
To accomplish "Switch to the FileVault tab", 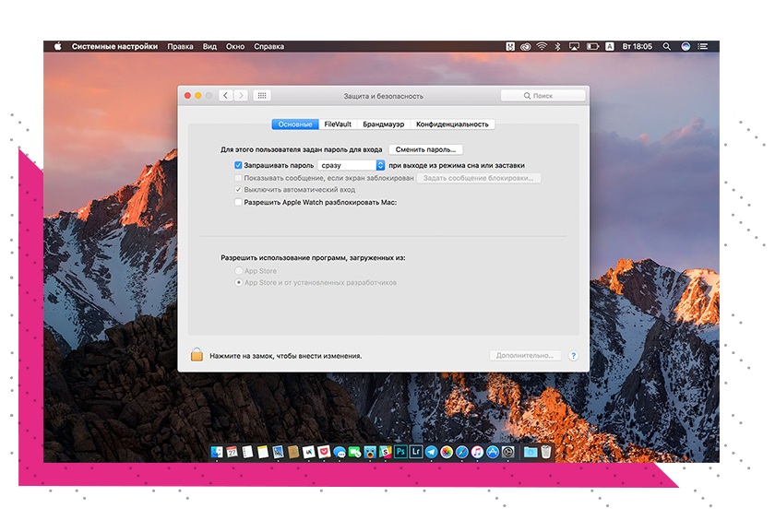I will 338,124.
